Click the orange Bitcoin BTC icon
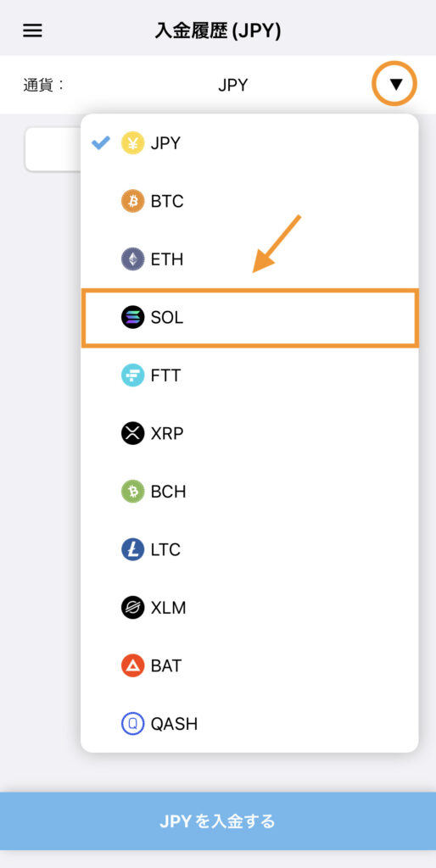436x868 pixels. pos(132,202)
